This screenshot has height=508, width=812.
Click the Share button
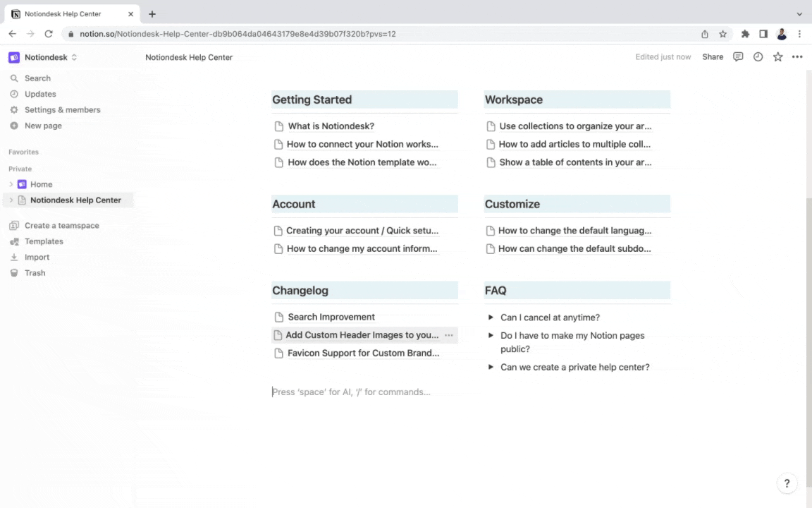(x=713, y=57)
